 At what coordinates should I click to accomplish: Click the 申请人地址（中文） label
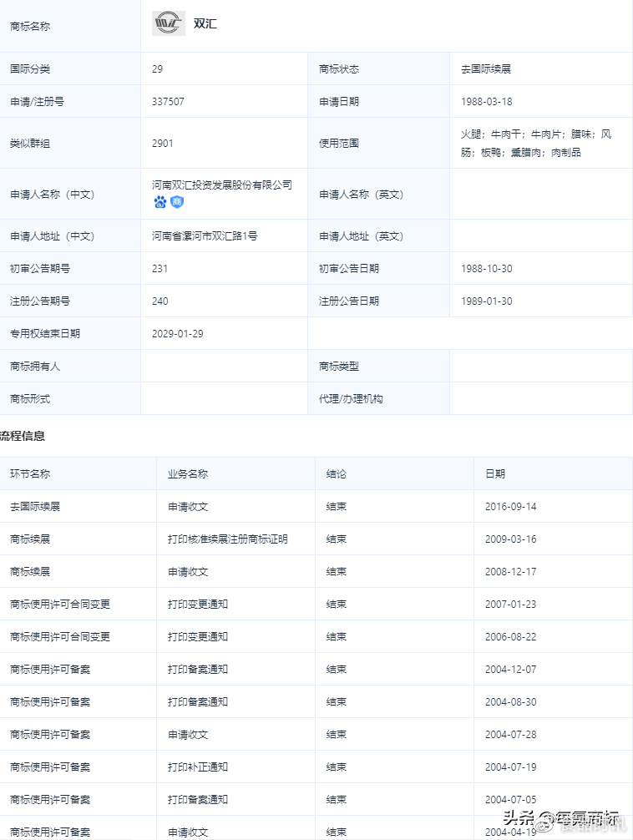tap(52, 235)
